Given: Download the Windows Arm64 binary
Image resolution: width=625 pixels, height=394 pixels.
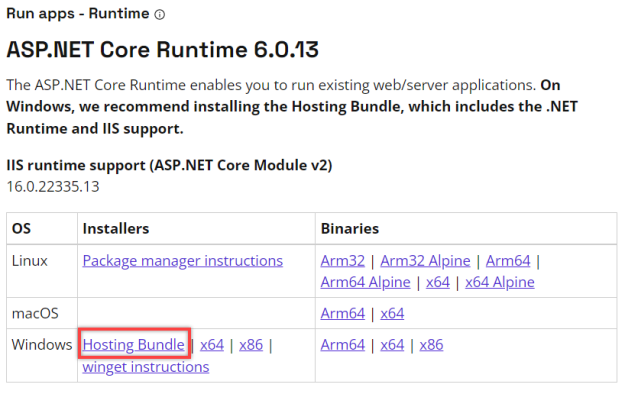Looking at the screenshot, I should pos(342,345).
